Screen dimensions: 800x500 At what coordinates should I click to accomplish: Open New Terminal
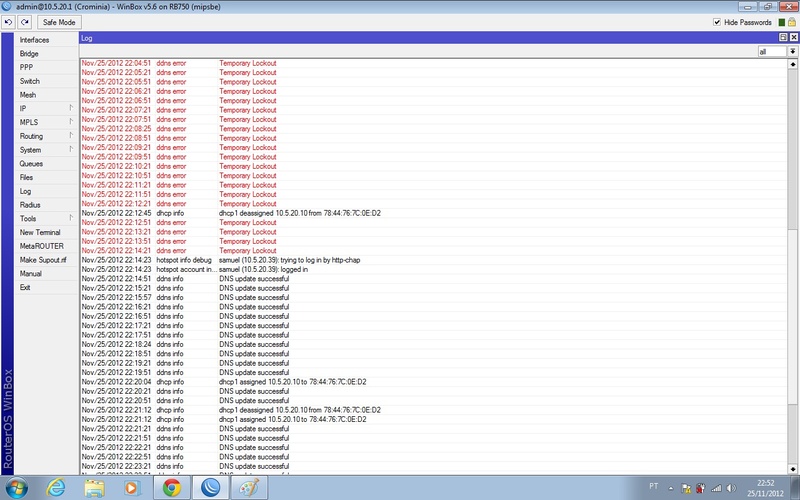(x=46, y=232)
